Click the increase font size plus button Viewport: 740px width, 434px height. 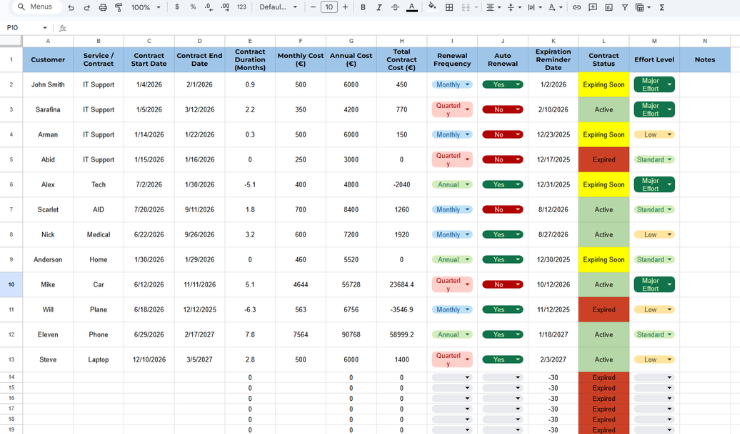coord(346,7)
